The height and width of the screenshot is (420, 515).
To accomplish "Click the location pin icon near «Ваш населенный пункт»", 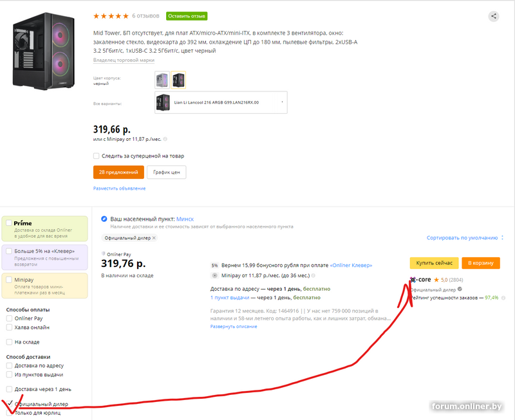I will tap(104, 219).
